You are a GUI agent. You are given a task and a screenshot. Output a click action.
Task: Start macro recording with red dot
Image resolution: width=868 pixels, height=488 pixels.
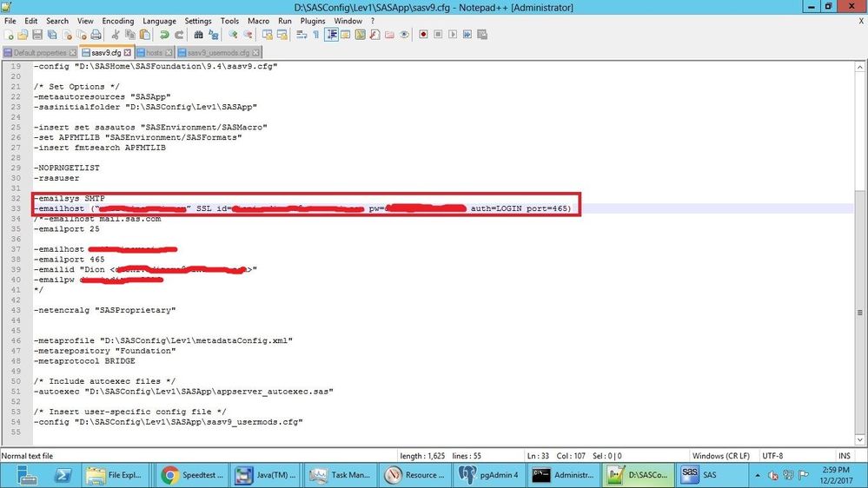(423, 35)
